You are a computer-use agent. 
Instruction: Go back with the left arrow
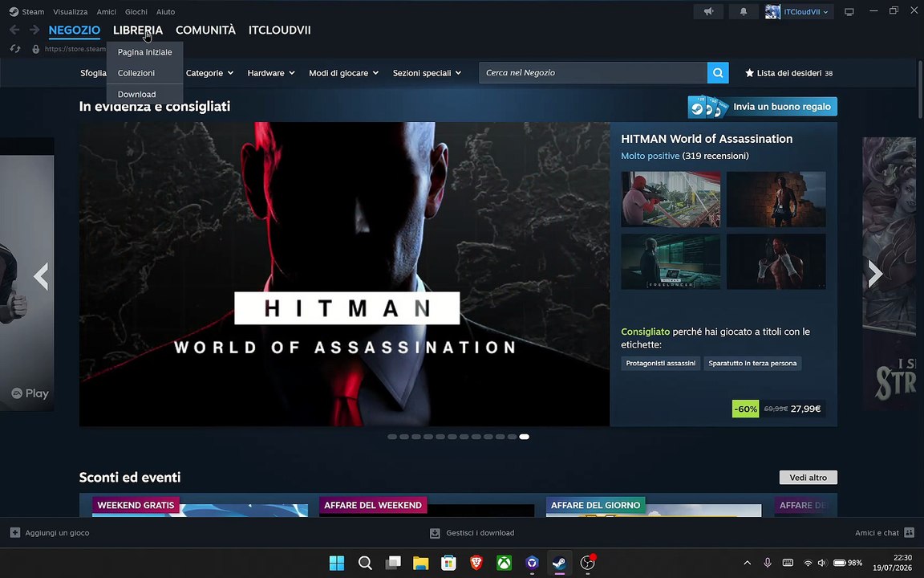click(x=14, y=30)
